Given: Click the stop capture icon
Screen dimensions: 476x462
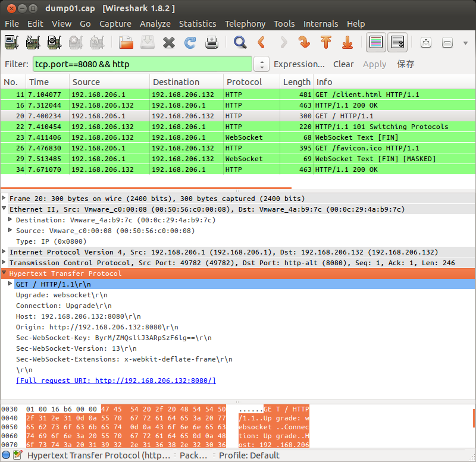Looking at the screenshot, I should (76, 42).
